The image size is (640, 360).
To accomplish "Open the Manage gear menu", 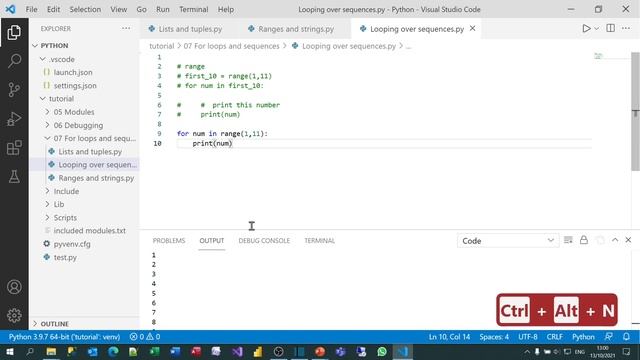I will [14, 315].
